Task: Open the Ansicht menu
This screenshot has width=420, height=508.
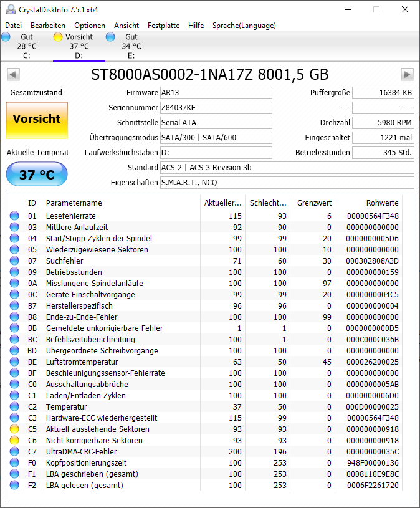Action: pos(126,26)
